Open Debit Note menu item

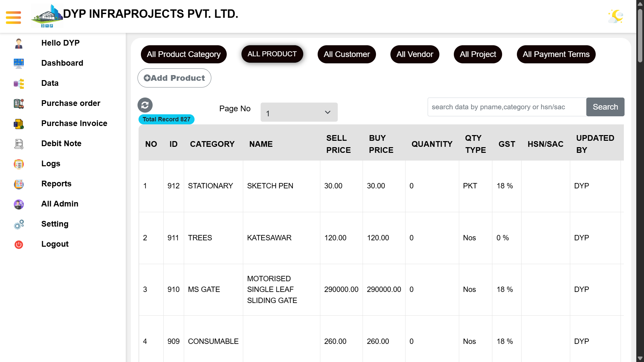point(61,143)
